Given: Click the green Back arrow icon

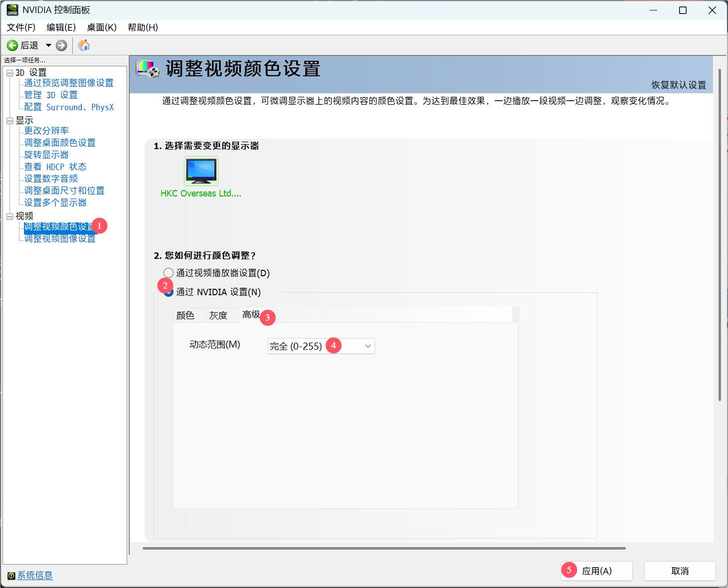Looking at the screenshot, I should click(x=12, y=45).
